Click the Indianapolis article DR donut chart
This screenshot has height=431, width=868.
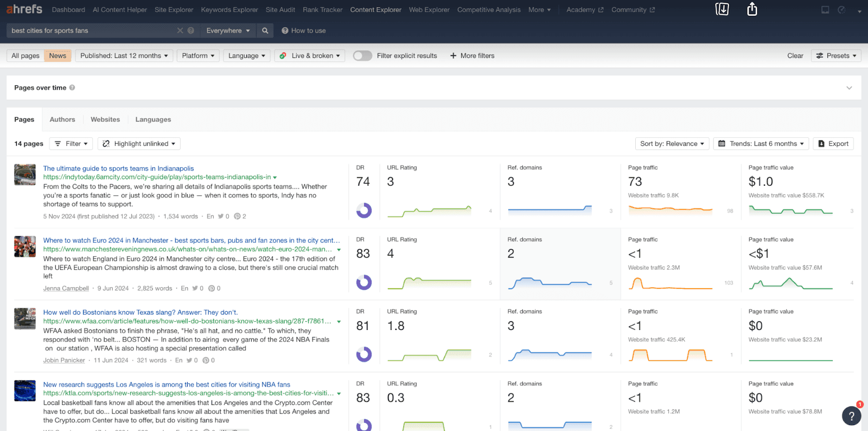(364, 210)
